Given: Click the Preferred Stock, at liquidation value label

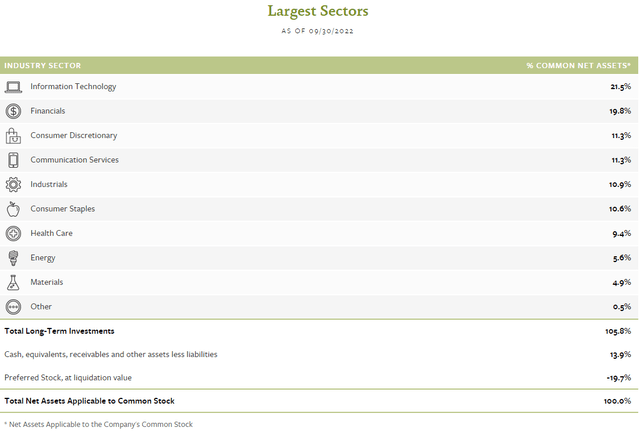Looking at the screenshot, I should [68, 378].
